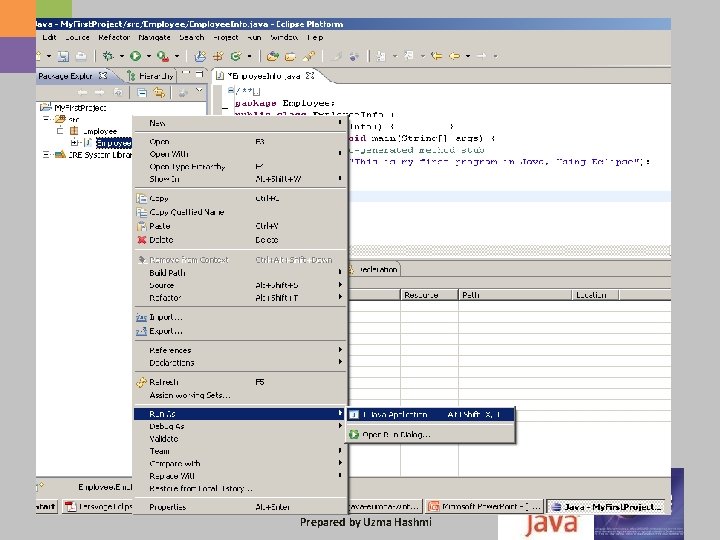
Task: Open the External Tools dropdown arrow
Action: [x=177, y=56]
